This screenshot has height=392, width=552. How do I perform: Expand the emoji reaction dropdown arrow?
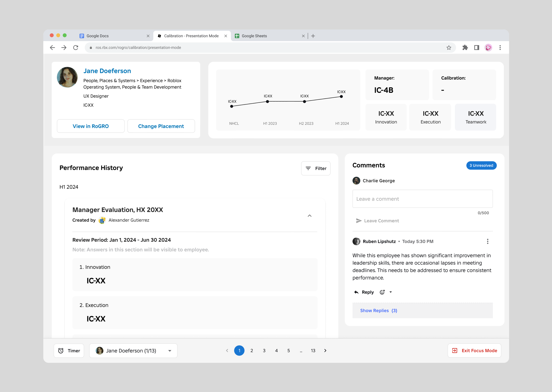point(391,292)
